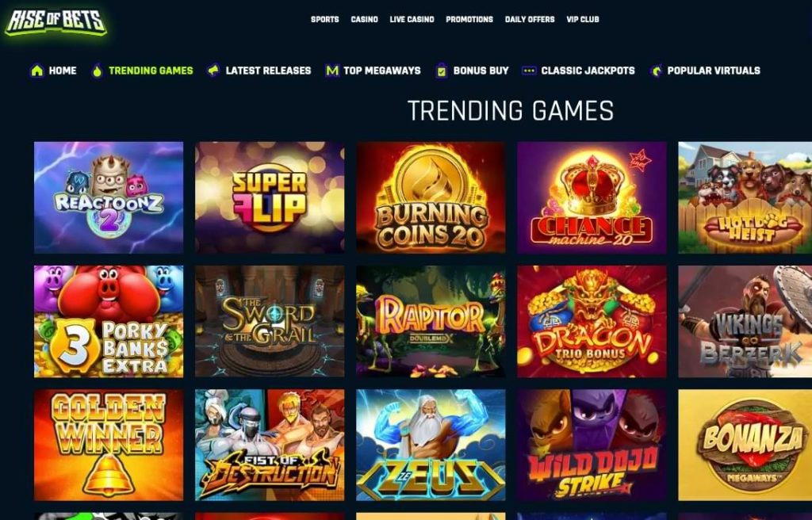The height and width of the screenshot is (520, 812).
Task: Play The Sword & The Grail
Action: point(270,321)
